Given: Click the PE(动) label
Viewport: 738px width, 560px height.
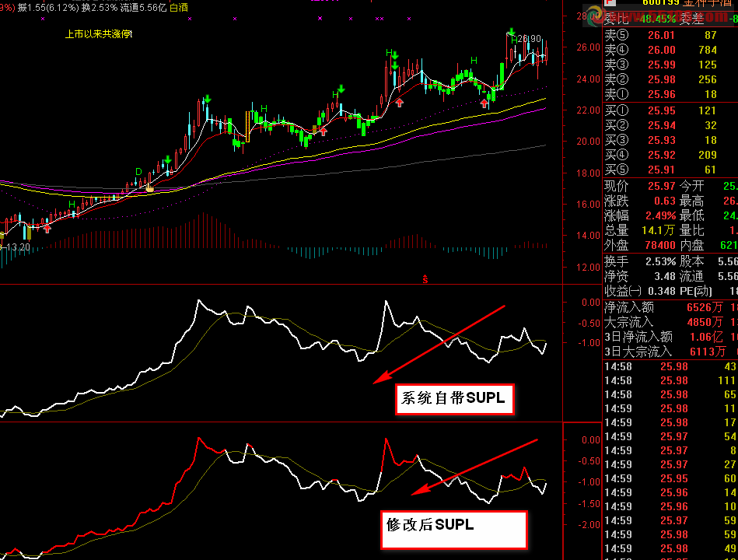Looking at the screenshot, I should tap(697, 292).
